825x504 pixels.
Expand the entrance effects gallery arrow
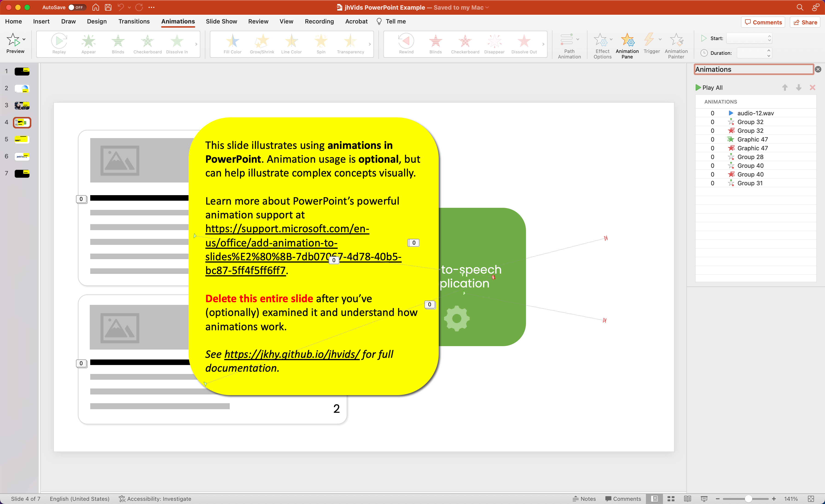(x=196, y=44)
